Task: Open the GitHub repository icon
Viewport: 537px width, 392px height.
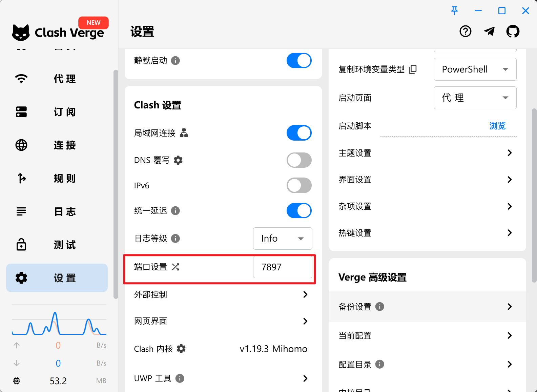Action: (513, 32)
